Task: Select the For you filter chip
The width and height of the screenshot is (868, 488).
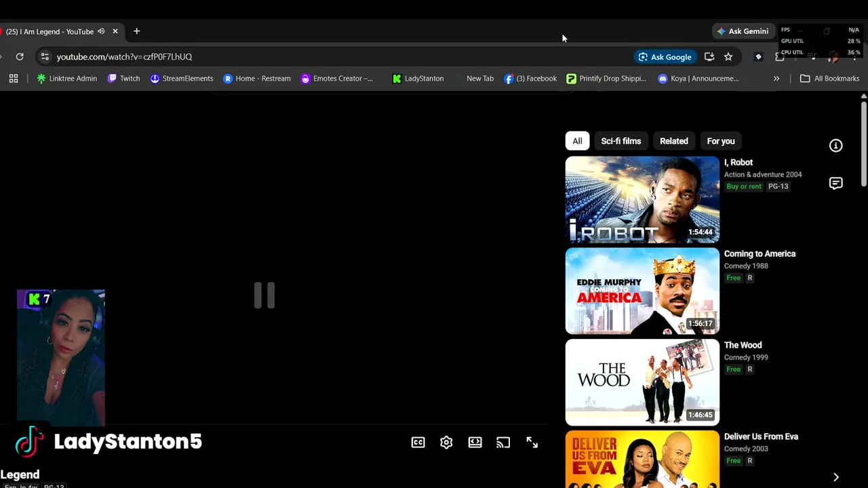Action: tap(721, 141)
